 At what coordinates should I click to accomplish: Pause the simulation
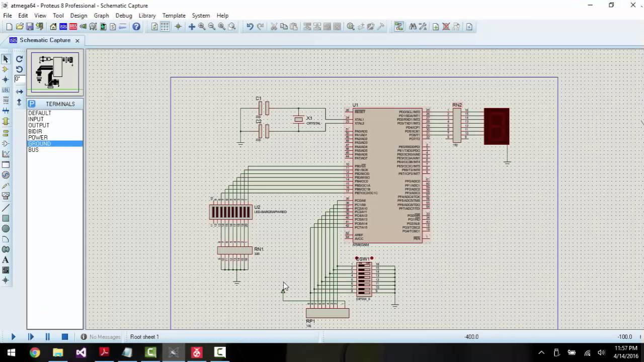point(48,337)
